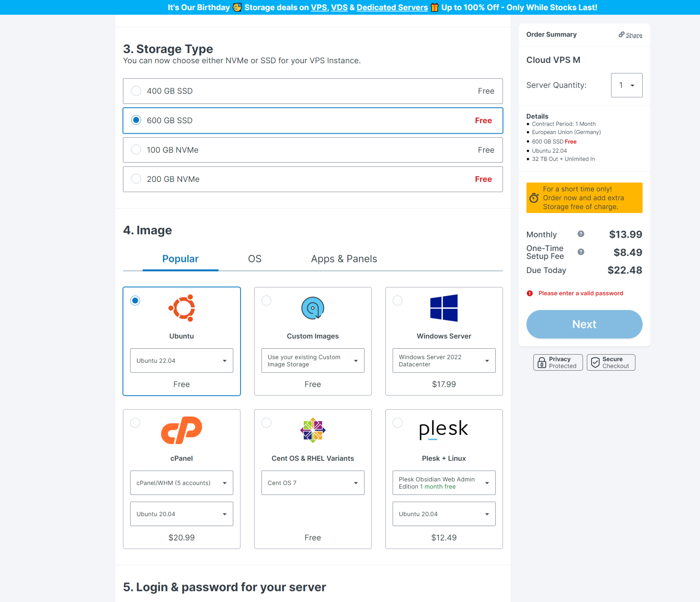The image size is (700, 602).
Task: Click the Setup Fee help icon
Action: click(x=581, y=252)
